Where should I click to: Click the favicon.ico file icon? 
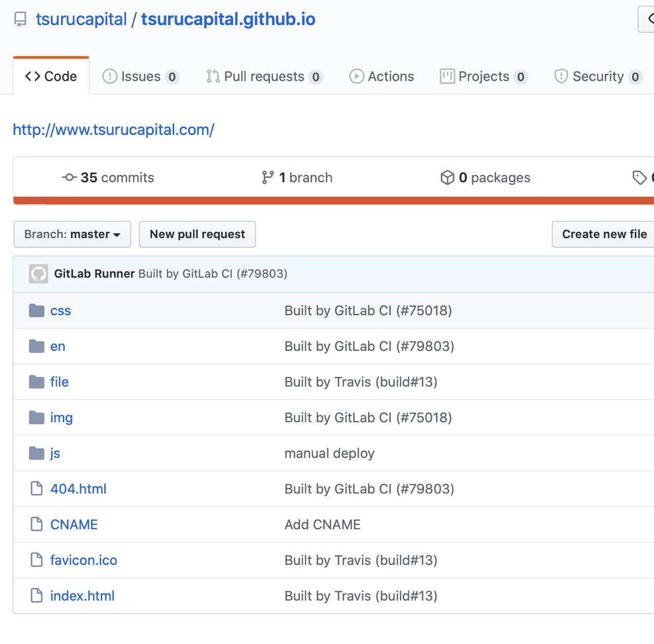pyautogui.click(x=37, y=560)
